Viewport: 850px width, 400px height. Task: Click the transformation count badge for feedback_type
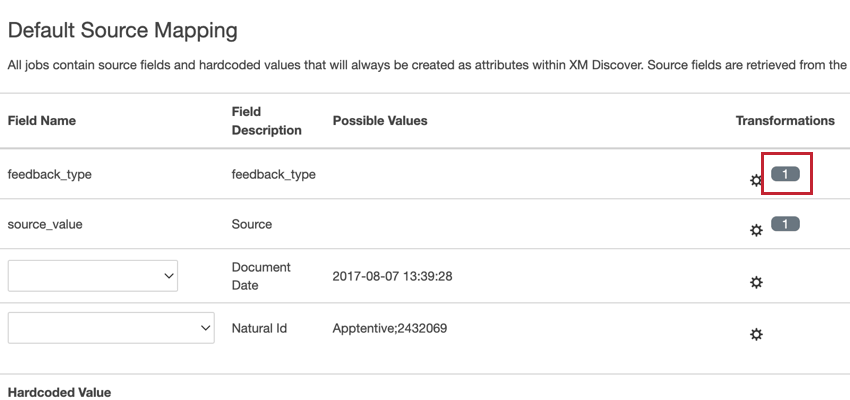pyautogui.click(x=786, y=174)
